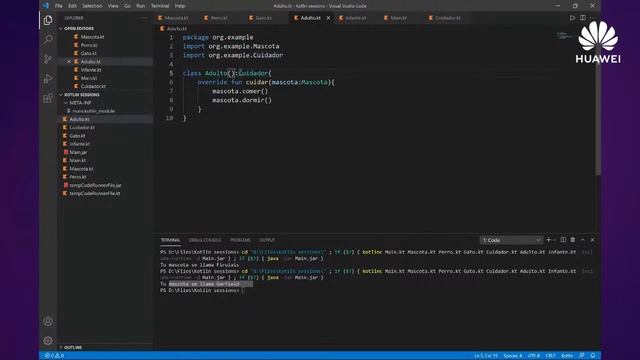Click the Split Terminal icon

[x=563, y=240]
